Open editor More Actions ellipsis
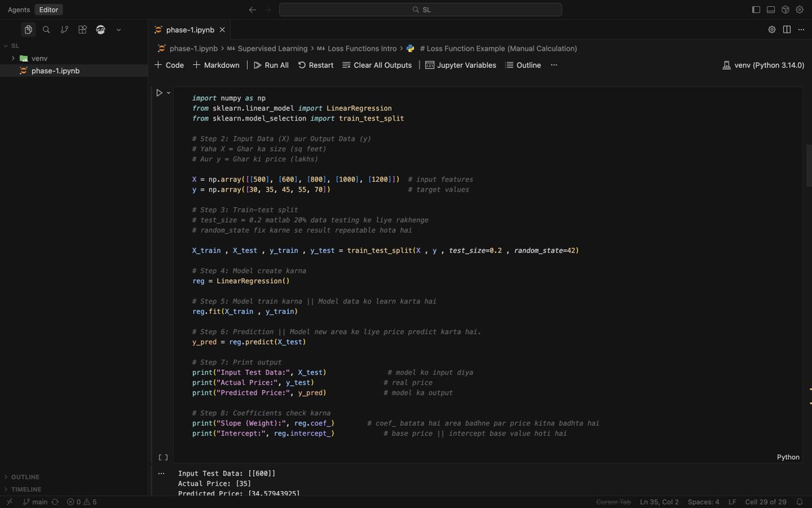 point(802,30)
